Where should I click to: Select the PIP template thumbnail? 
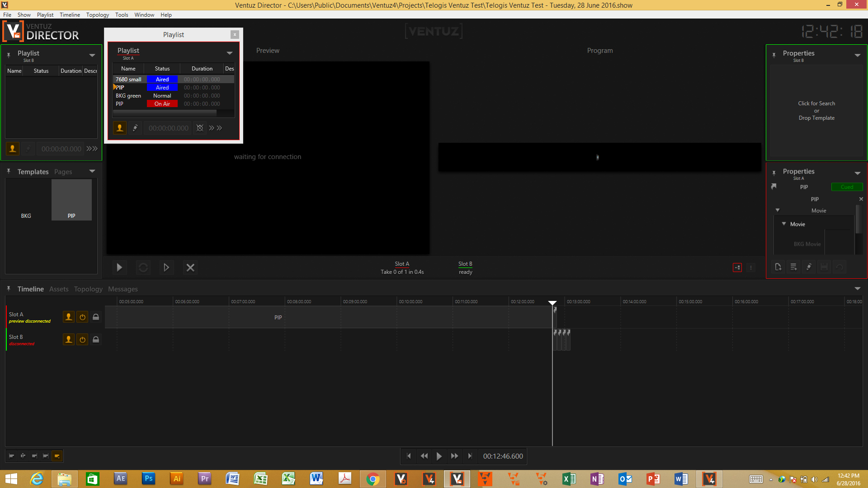[71, 200]
